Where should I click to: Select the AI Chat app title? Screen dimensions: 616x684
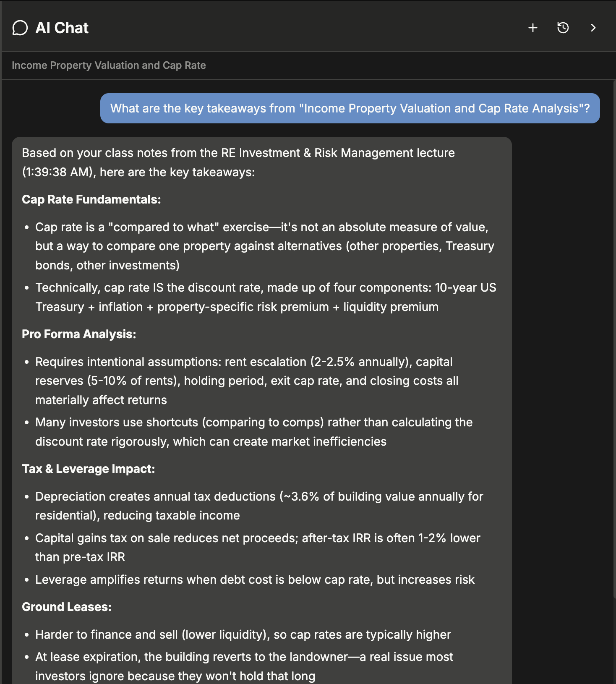(62, 28)
